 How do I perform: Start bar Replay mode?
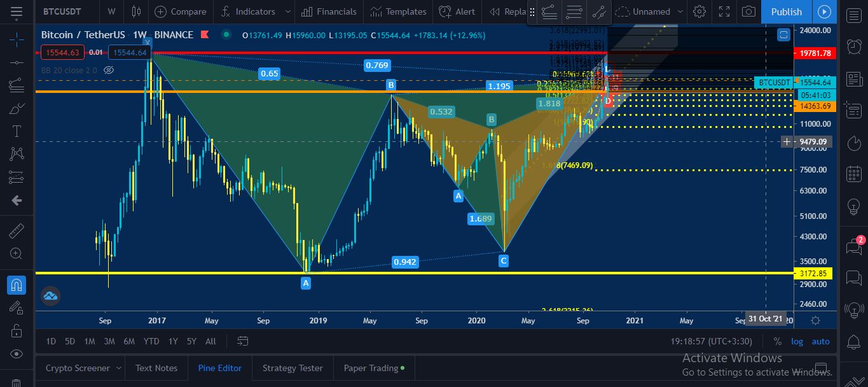(x=507, y=11)
